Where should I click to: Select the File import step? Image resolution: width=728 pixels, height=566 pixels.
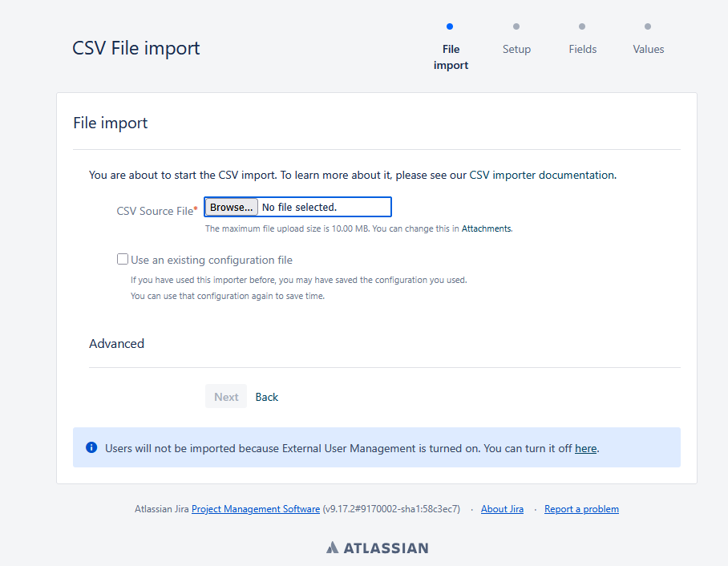pyautogui.click(x=451, y=57)
